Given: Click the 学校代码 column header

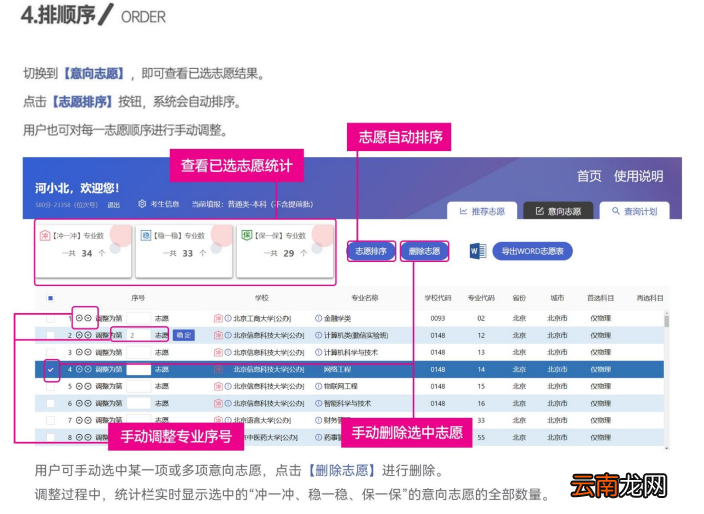Looking at the screenshot, I should point(438,298).
